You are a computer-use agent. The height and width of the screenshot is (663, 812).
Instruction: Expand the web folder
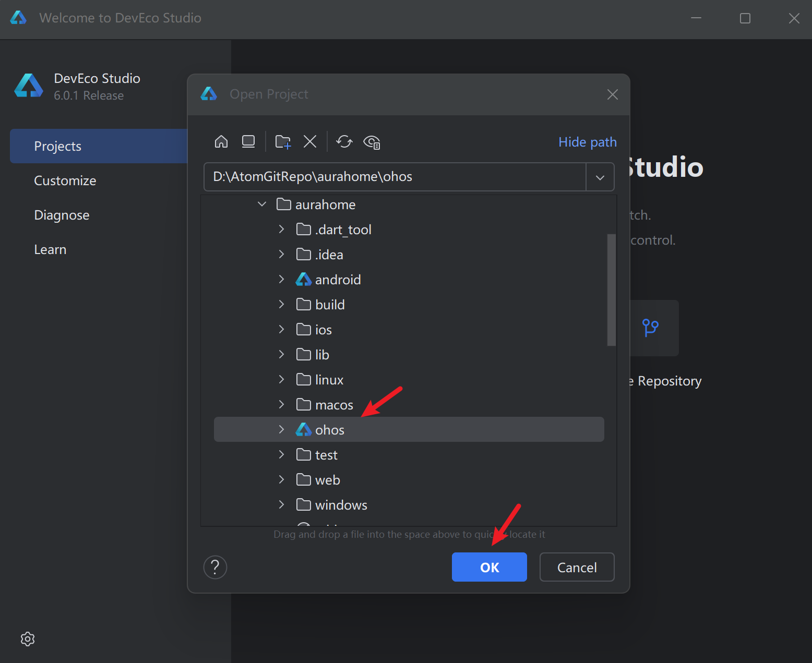pyautogui.click(x=281, y=479)
